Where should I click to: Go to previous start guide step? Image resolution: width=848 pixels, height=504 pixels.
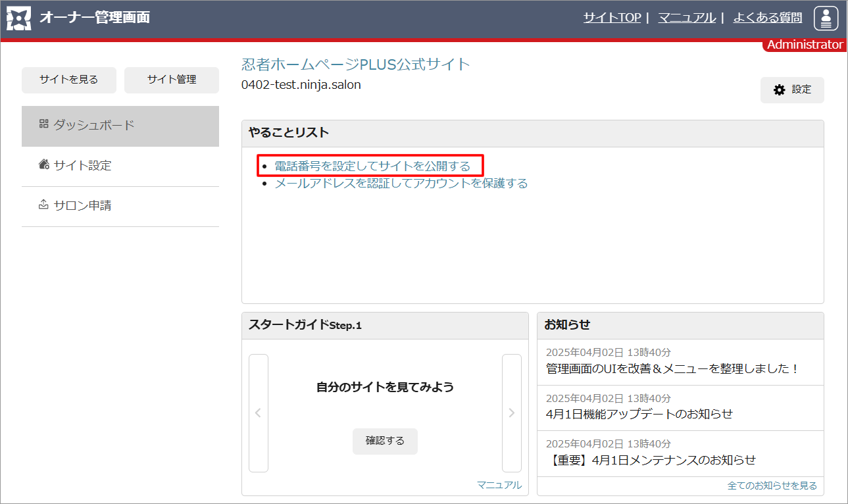click(259, 413)
